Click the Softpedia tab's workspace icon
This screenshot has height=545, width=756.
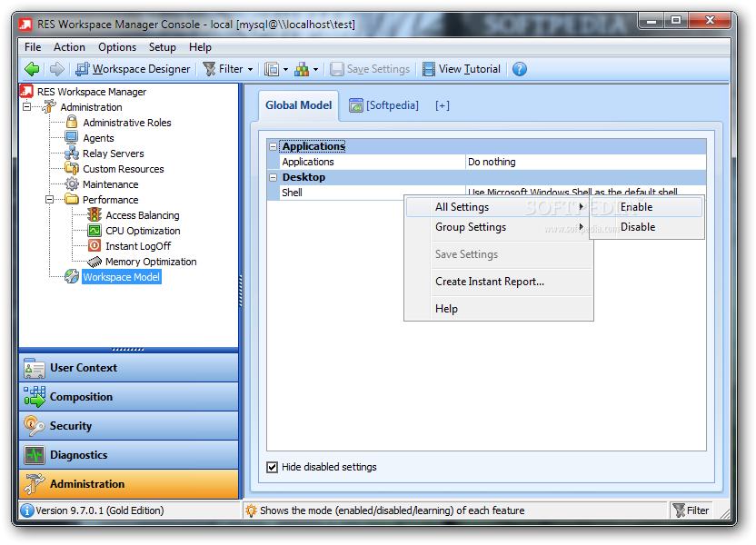click(x=356, y=105)
